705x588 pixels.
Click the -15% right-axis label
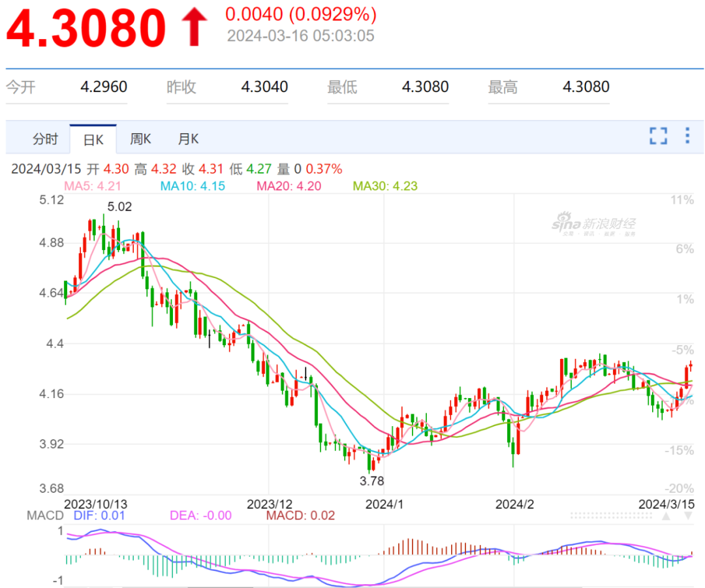680,450
